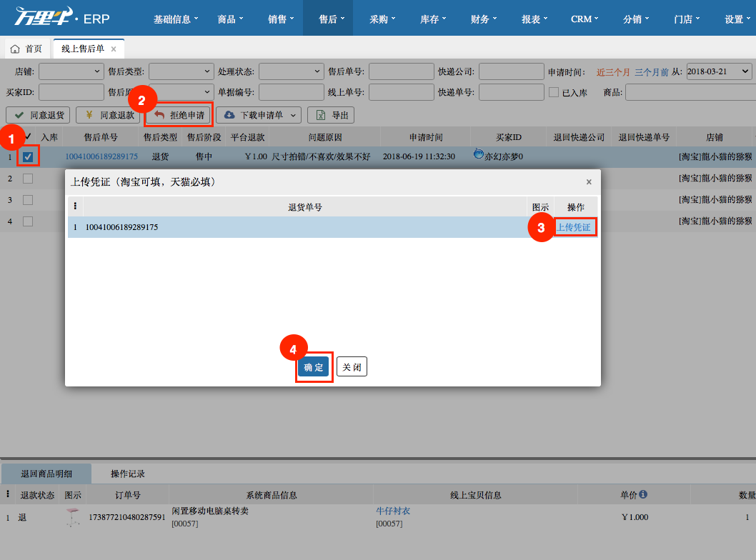This screenshot has width=756, height=560.
Task: Click the 上传凭证 link in dialog row
Action: [x=574, y=227]
